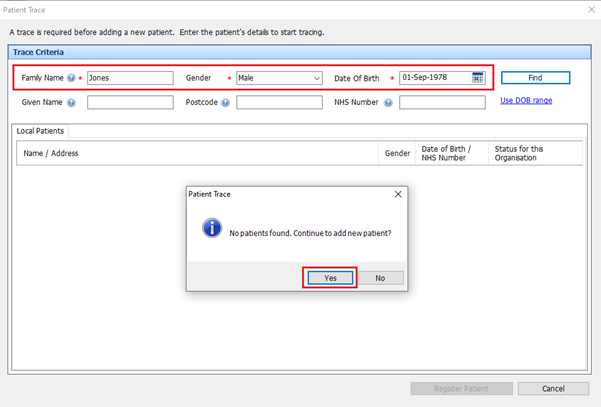Click the Find button
Viewport: 601px width, 407px height.
tap(535, 78)
